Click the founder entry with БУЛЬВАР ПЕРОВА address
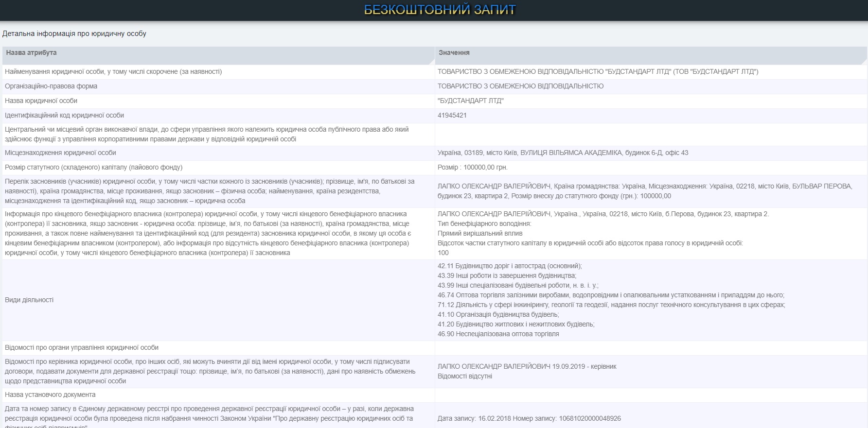Image resolution: width=868 pixels, height=428 pixels. pos(644,191)
